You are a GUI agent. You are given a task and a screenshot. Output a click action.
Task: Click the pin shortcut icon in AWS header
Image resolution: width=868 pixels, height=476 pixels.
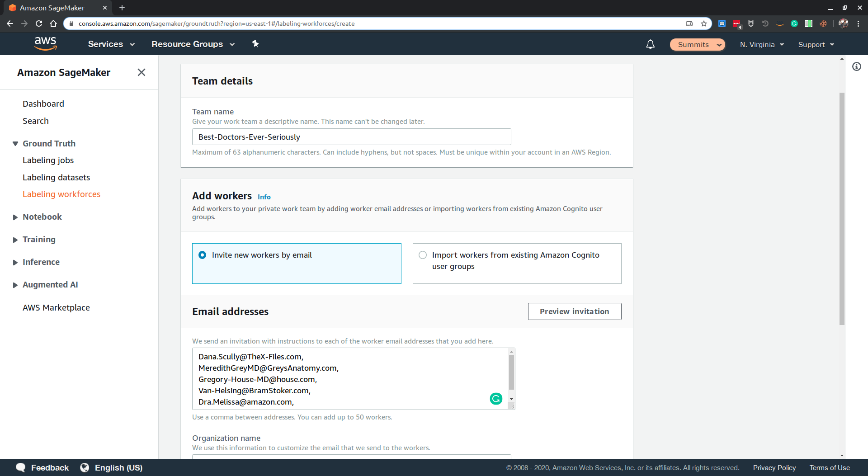(255, 43)
